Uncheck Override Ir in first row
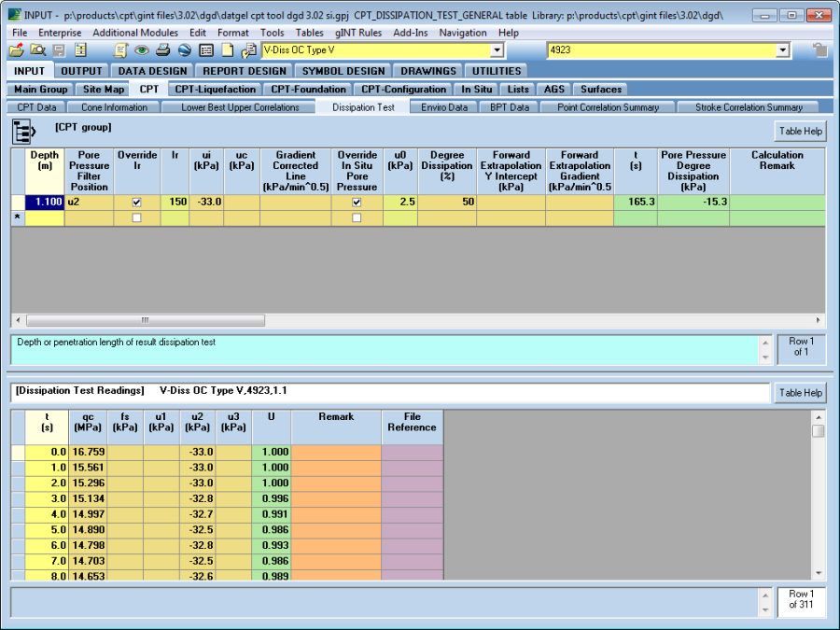Image resolution: width=840 pixels, height=630 pixels. [137, 202]
